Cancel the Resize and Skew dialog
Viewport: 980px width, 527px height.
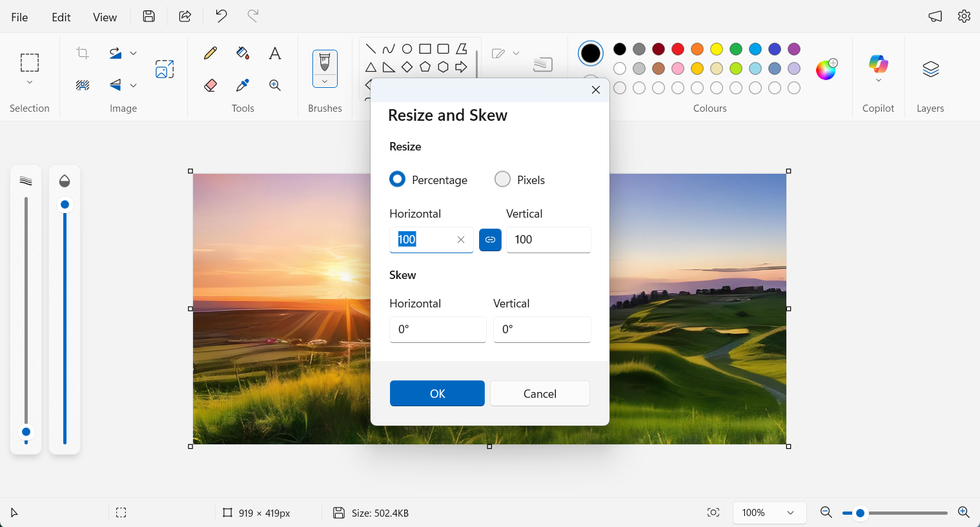(540, 393)
